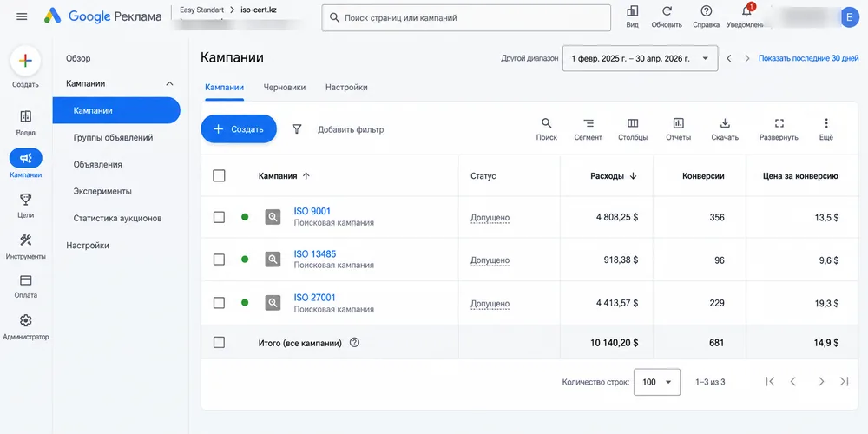Open the ISO 27001 campaign link

314,297
